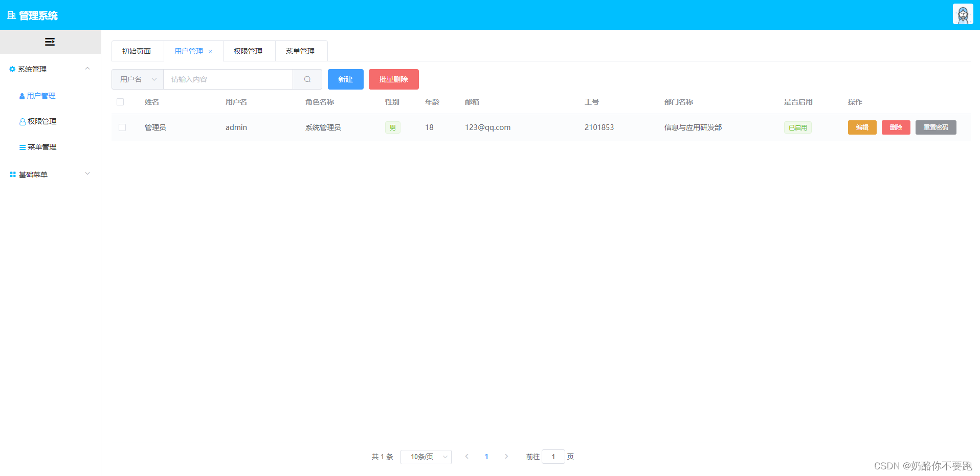Toggle the 已启用 status tag
The height and width of the screenshot is (476, 980).
[797, 127]
